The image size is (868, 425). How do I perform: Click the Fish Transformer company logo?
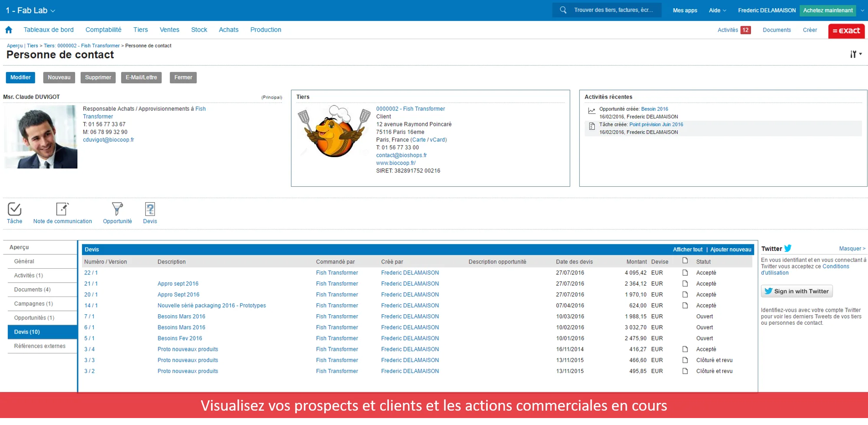(334, 131)
